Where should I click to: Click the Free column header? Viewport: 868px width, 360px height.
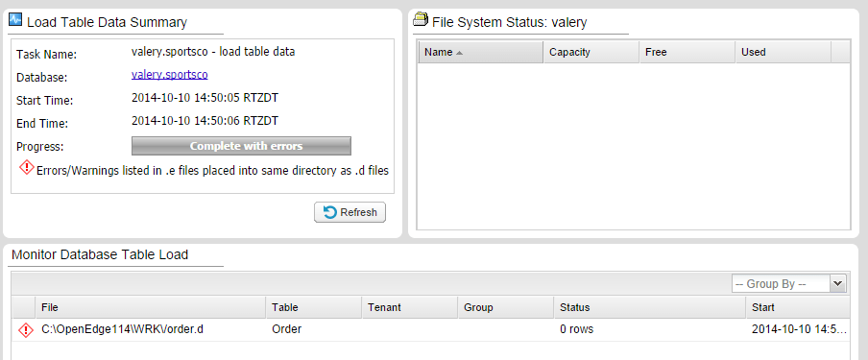tap(687, 52)
